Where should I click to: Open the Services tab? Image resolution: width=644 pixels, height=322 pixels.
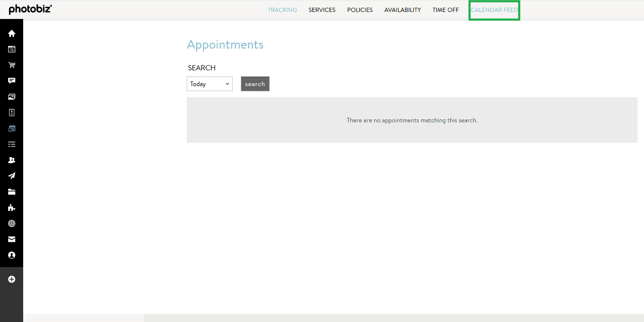pyautogui.click(x=322, y=10)
